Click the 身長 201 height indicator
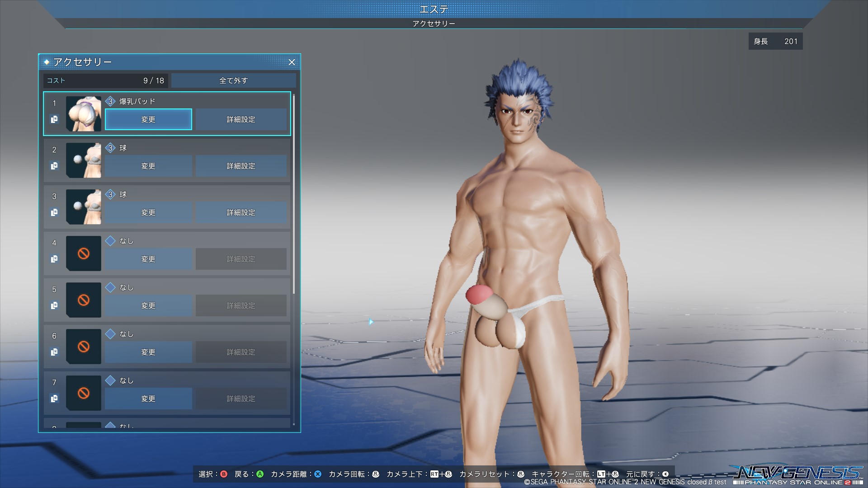The width and height of the screenshot is (868, 488). [775, 41]
